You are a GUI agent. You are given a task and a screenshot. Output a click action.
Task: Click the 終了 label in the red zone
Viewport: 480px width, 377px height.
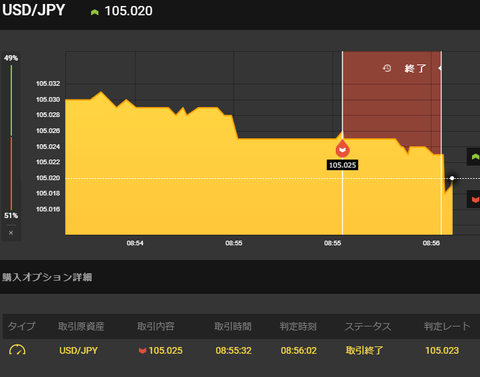click(x=415, y=68)
